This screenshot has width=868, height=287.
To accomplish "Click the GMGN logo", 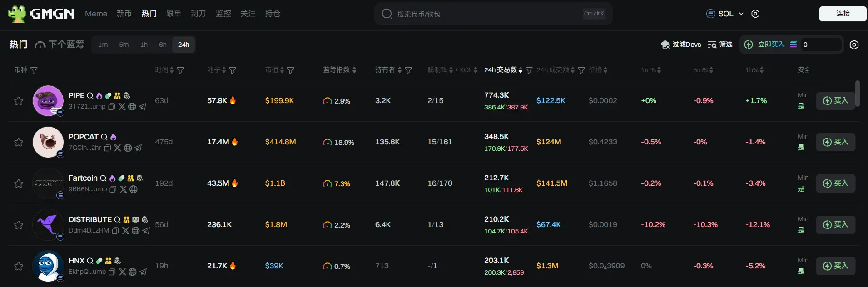I will click(41, 14).
